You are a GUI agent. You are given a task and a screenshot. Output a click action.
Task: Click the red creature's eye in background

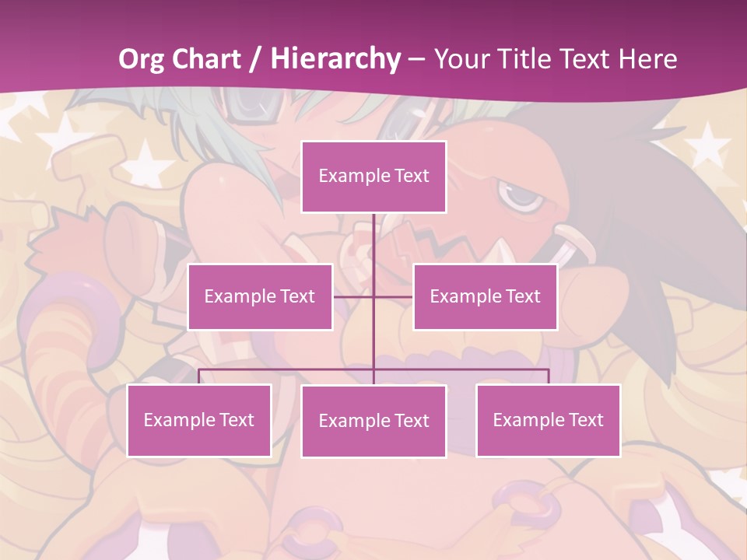point(521,196)
